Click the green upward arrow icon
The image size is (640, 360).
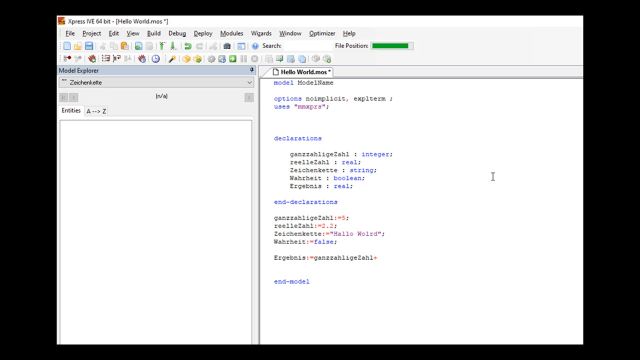[162, 46]
